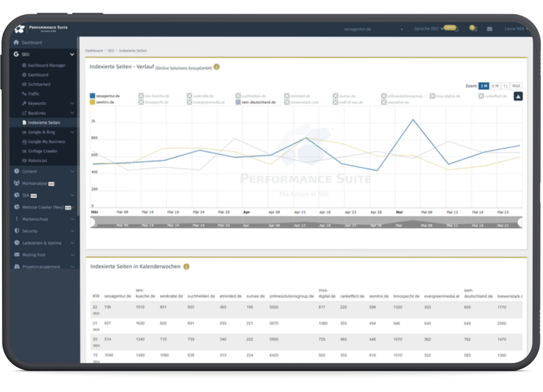The width and height of the screenshot is (543, 392).
Task: Set chart zoom to 6 M
Action: pos(495,86)
